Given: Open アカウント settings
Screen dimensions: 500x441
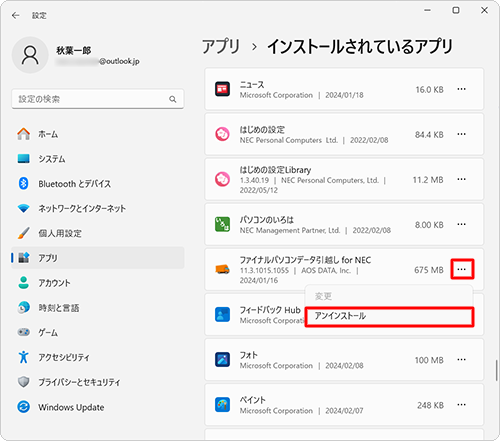Looking at the screenshot, I should (98, 283).
